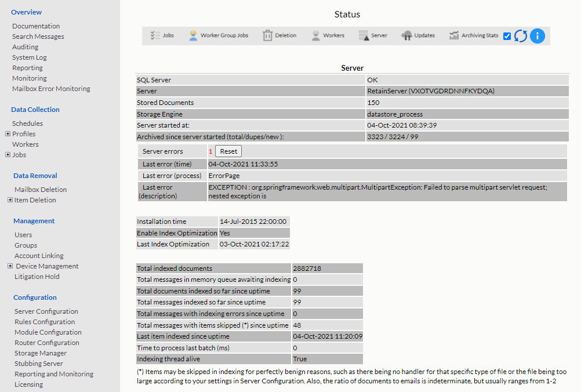Viewport: 581px width, 392px height.
Task: Open the Groups management page
Action: click(26, 245)
